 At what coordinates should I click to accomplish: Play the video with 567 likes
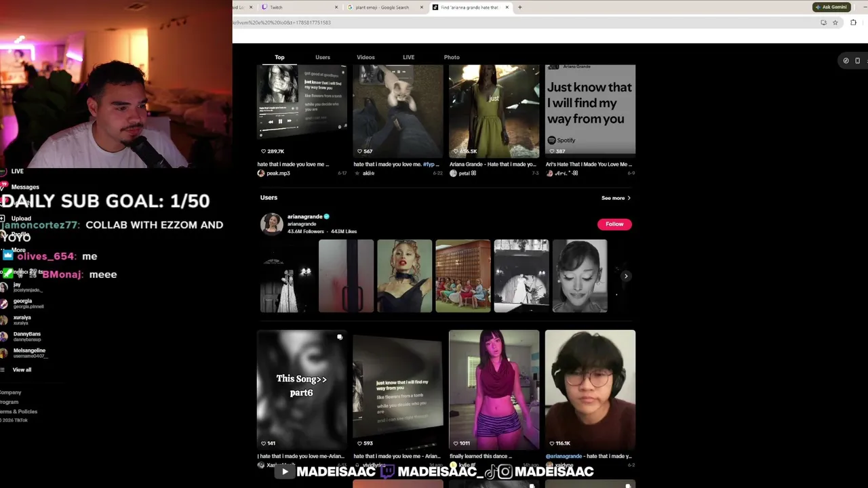click(x=398, y=111)
